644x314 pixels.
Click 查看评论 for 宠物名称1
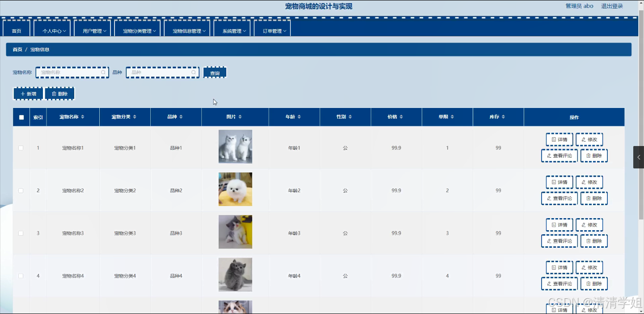pyautogui.click(x=559, y=155)
